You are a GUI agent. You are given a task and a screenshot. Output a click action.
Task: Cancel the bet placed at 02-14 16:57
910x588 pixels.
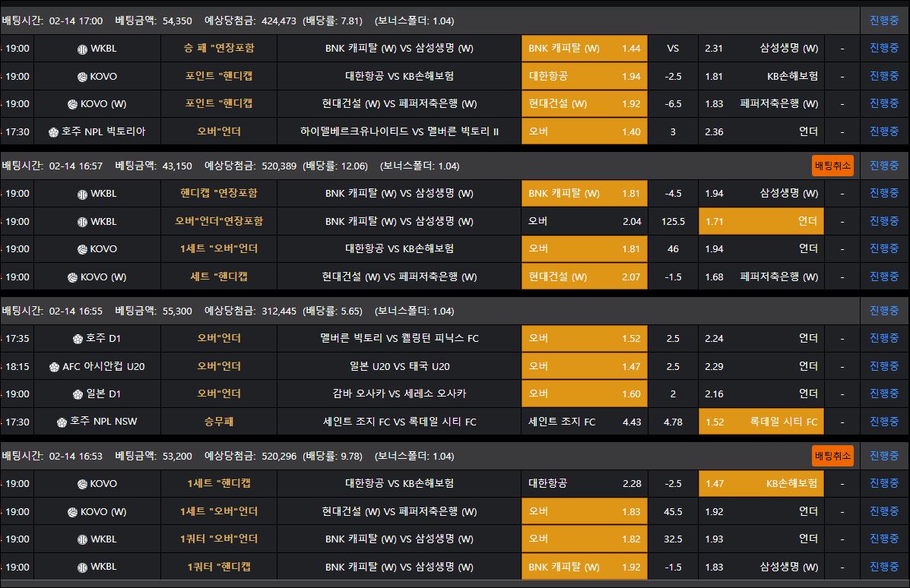tap(832, 166)
